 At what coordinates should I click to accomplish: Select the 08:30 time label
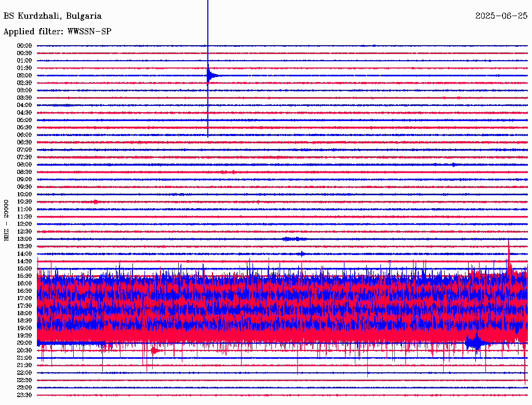[x=24, y=172]
